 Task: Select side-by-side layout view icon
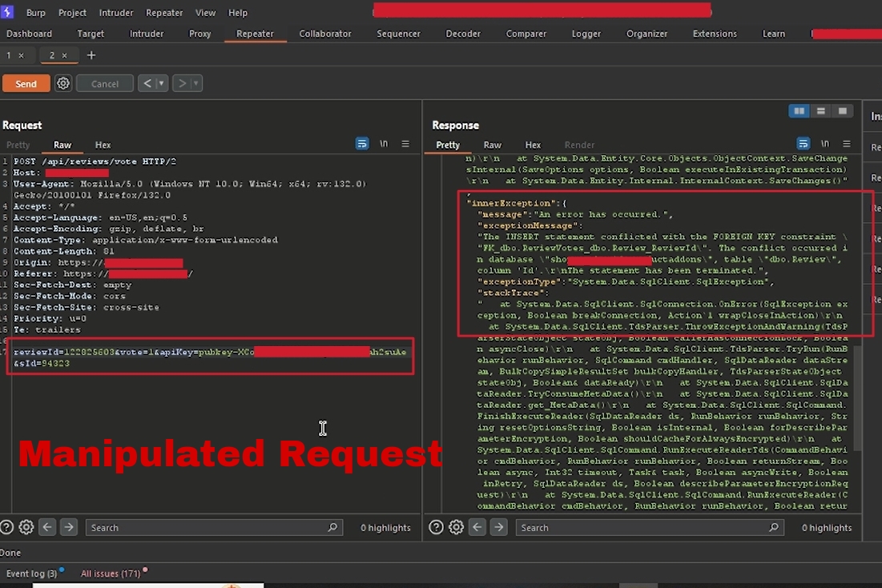(799, 111)
